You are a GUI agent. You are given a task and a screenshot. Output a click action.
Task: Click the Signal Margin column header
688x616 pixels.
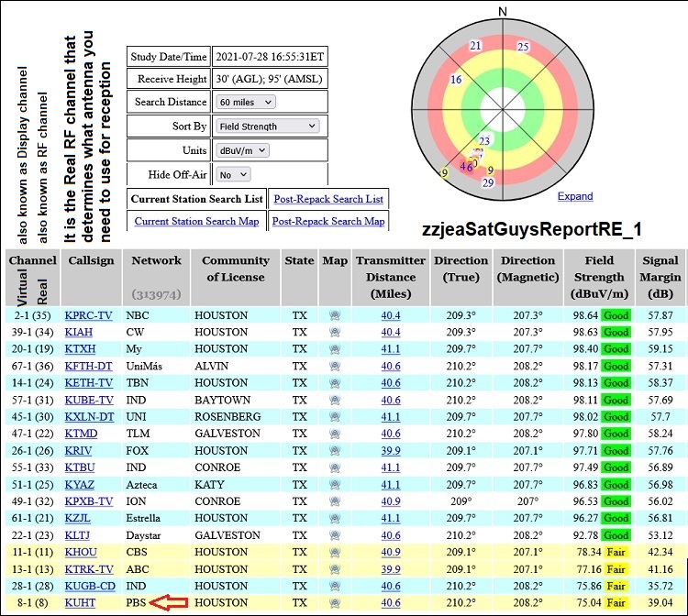point(660,277)
